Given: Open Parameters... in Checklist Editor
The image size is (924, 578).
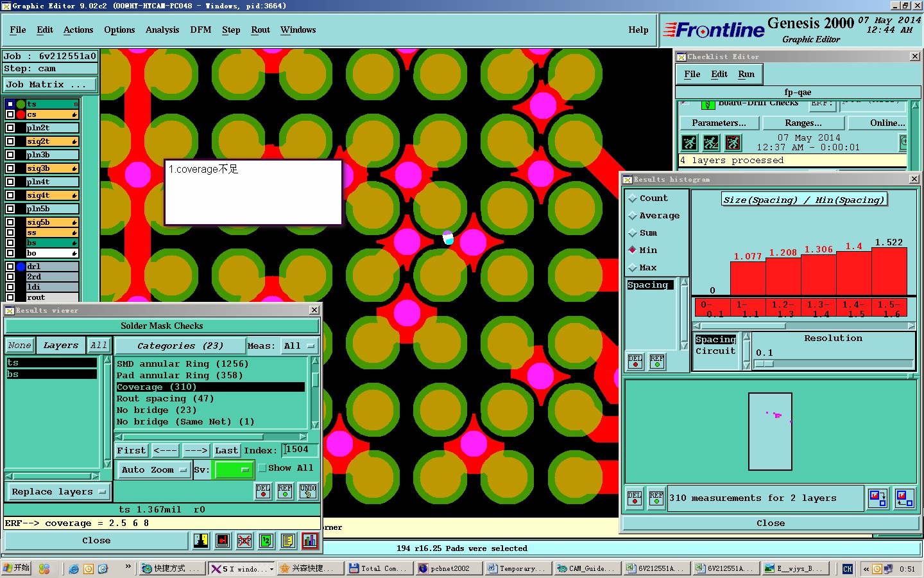Looking at the screenshot, I should [x=719, y=123].
